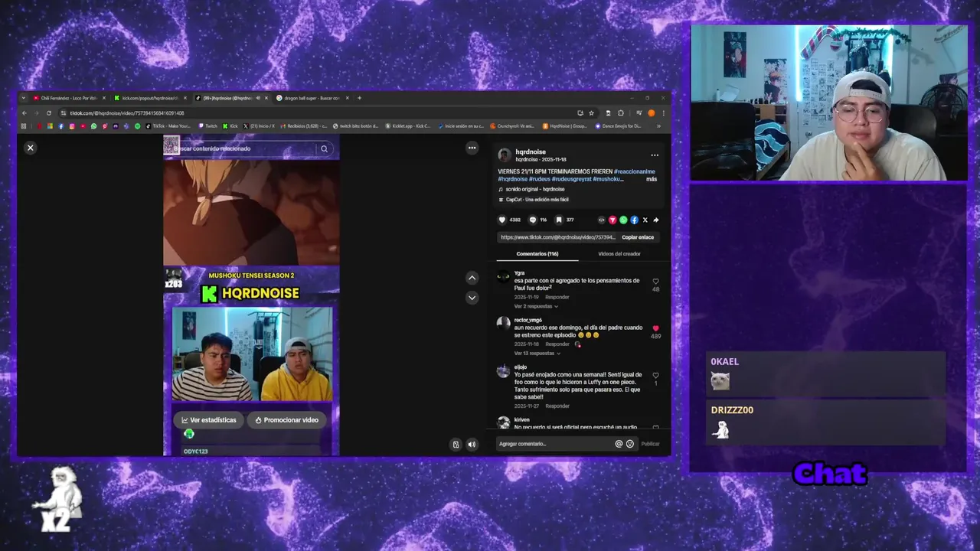Show more bookmarks chevron
Viewport: 980px width, 551px height.
[658, 126]
